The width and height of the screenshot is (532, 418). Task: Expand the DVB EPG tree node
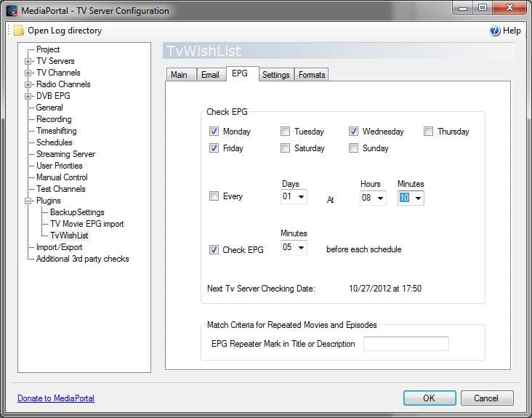[28, 97]
